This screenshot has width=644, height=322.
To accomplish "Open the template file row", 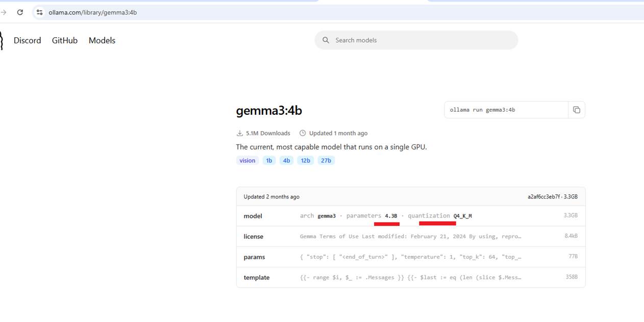I will [411, 277].
